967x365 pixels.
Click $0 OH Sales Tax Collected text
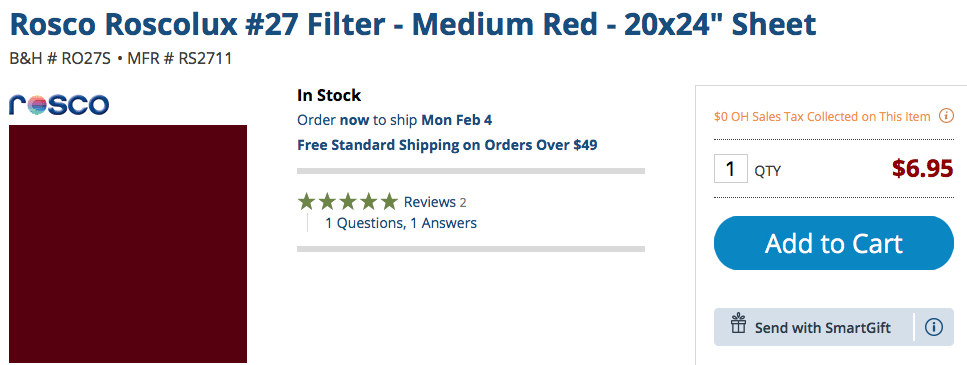click(x=822, y=117)
